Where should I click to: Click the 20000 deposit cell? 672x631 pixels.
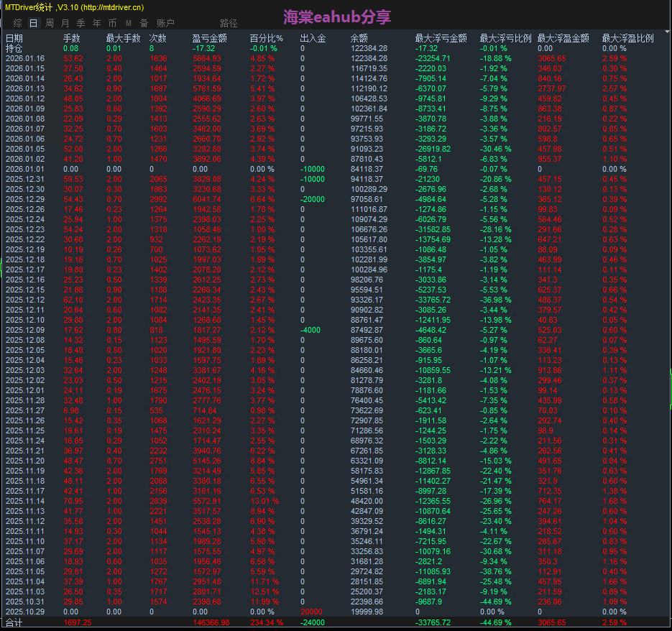312,612
